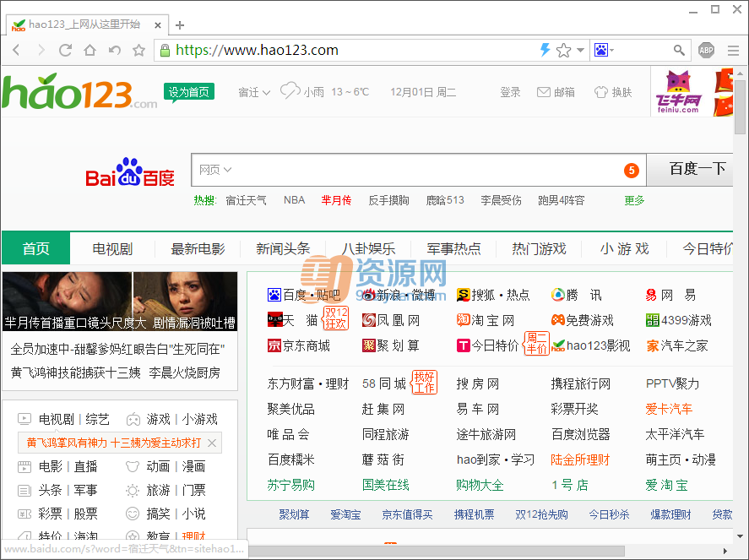Image resolution: width=749 pixels, height=560 pixels.
Task: Open the 搜狐·热点 site link
Action: (x=493, y=295)
